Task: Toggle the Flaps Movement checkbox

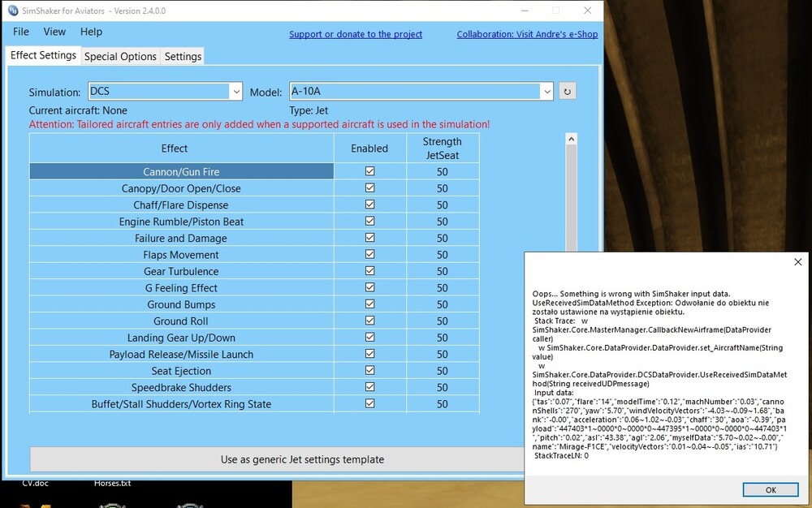Action: pos(369,254)
